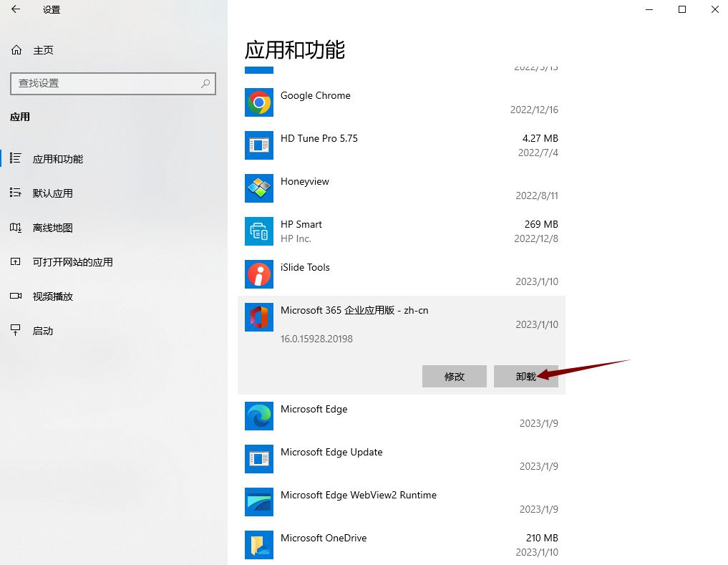The height and width of the screenshot is (565, 728).
Task: Click the 4.27 MB size value
Action: click(x=540, y=138)
